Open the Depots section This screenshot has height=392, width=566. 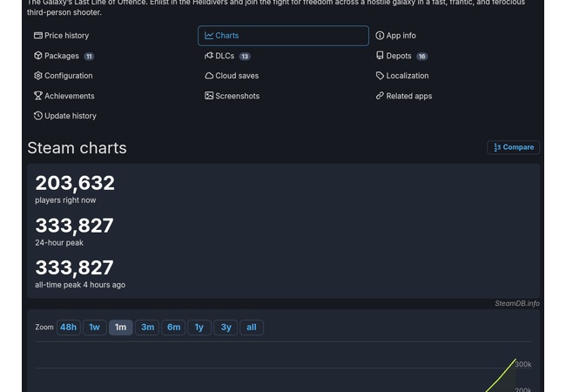(x=401, y=56)
